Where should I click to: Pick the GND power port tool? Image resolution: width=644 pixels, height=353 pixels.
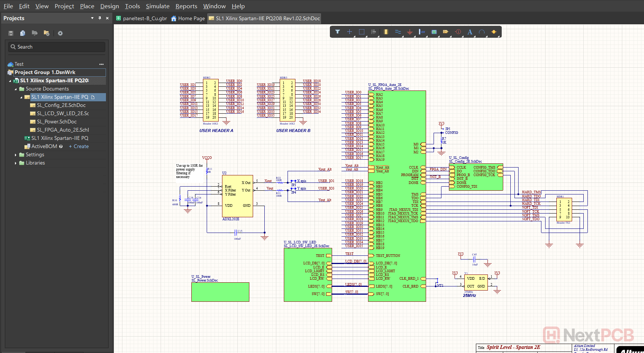click(x=410, y=32)
